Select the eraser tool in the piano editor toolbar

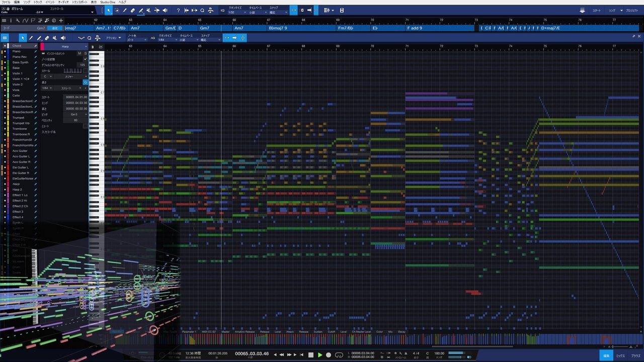tap(47, 38)
